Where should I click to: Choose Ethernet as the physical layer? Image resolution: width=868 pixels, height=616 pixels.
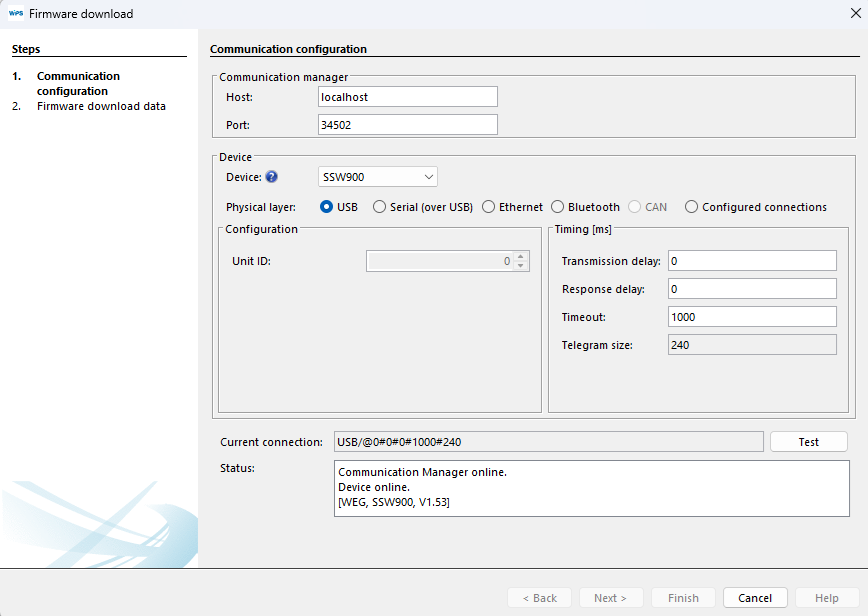[x=488, y=207]
